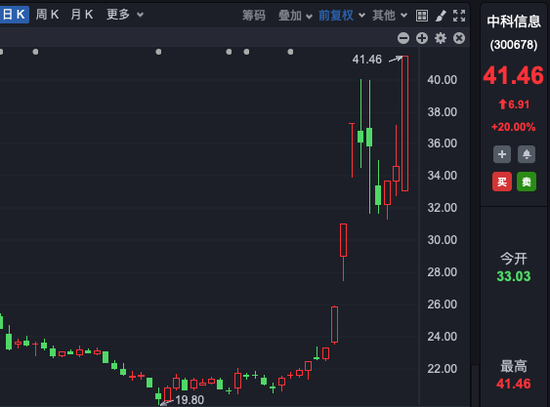Switch to 周K weekly chart
This screenshot has height=407, width=550.
(47, 15)
